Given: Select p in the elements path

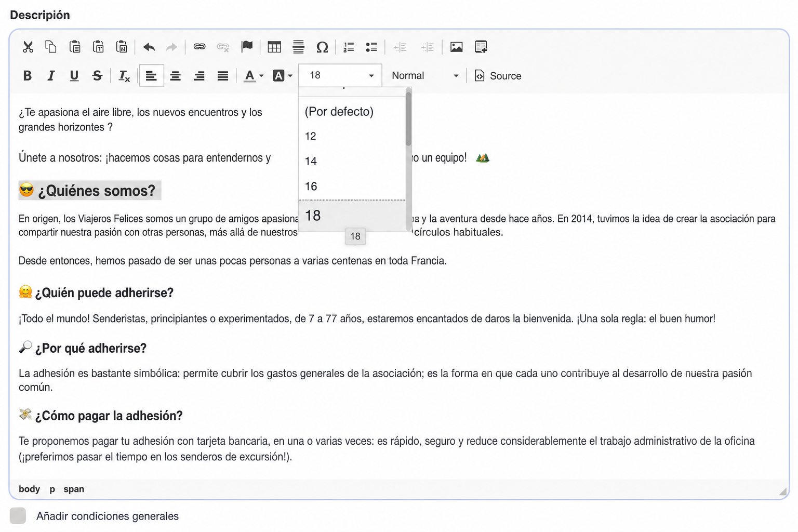Looking at the screenshot, I should point(52,489).
